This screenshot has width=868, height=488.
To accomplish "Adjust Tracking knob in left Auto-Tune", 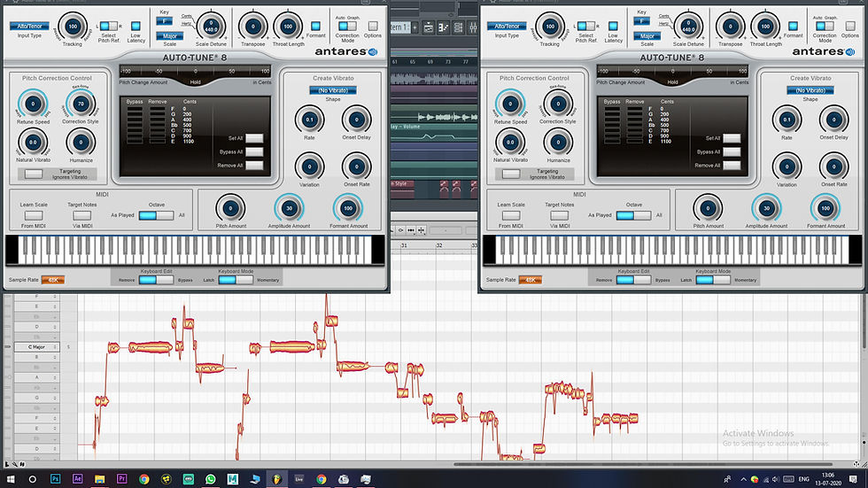I will pos(73,26).
